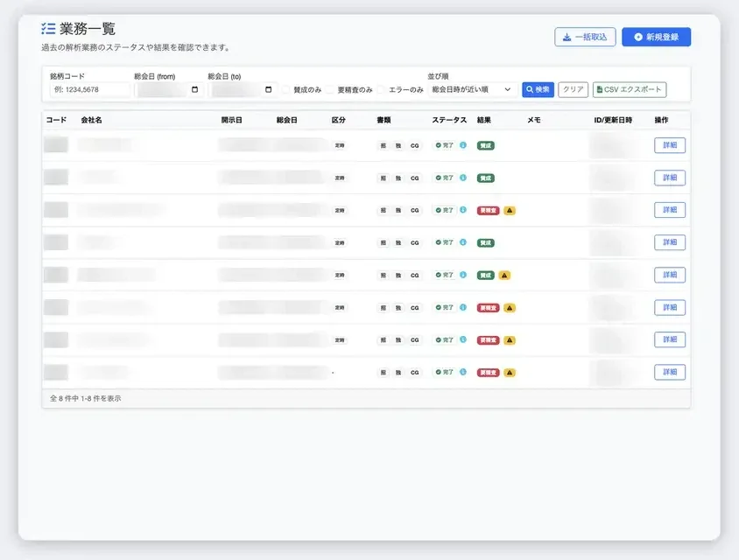Click the CG document badge in the first row

415,145
